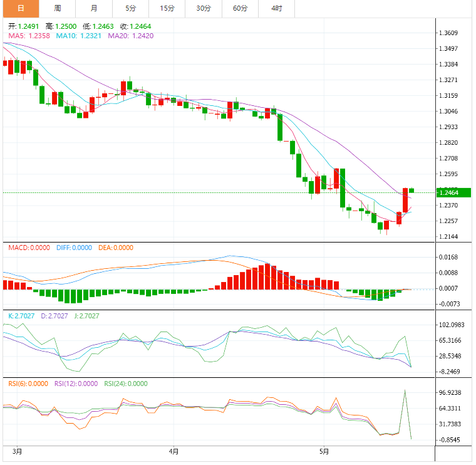The height and width of the screenshot is (465, 476).
Task: Click the -0.8545 RSI axis value
Action: pos(449,439)
